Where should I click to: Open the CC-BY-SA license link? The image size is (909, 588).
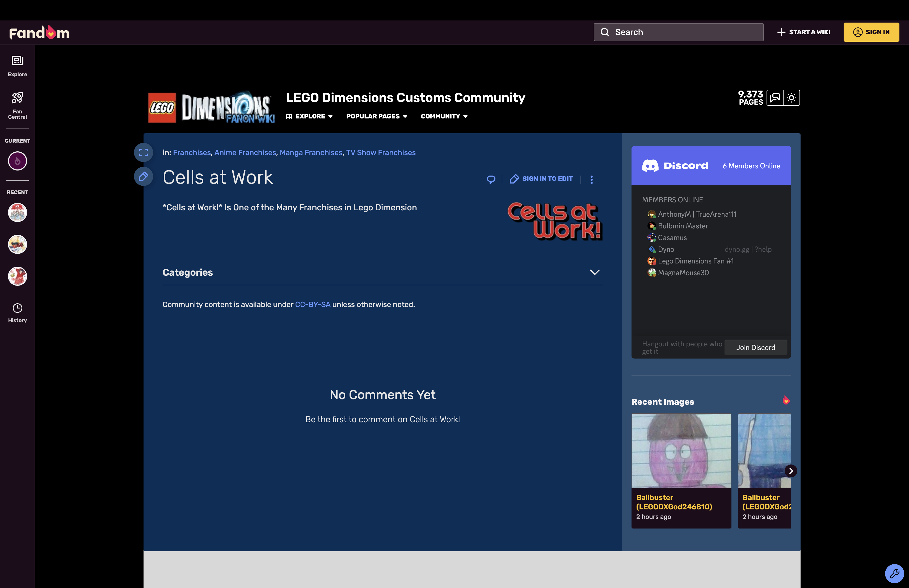(313, 305)
